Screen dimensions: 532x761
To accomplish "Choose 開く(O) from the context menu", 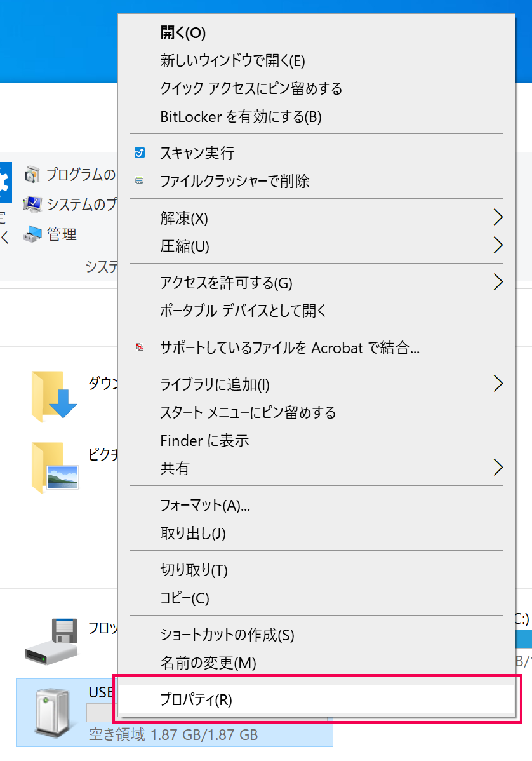I will click(317, 32).
